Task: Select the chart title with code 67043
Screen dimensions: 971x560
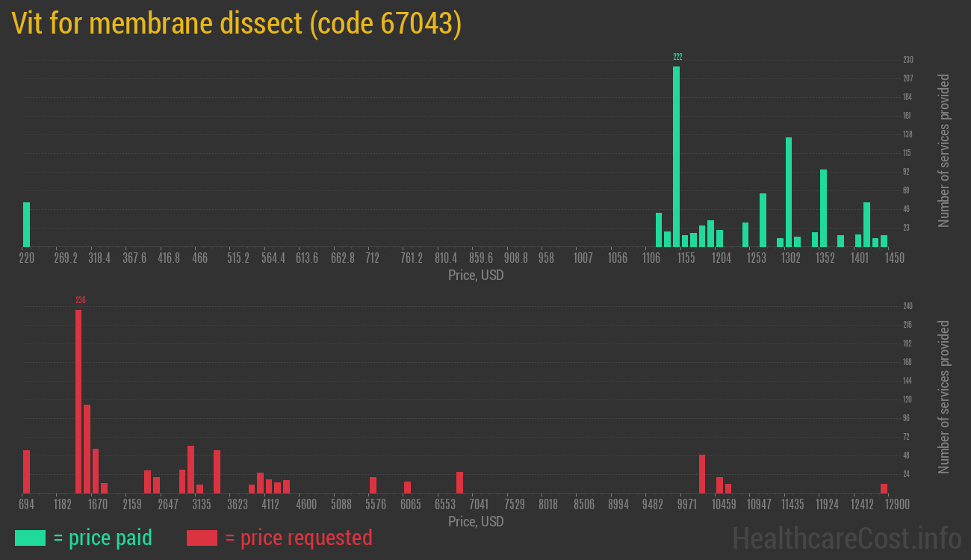Action: (x=237, y=24)
